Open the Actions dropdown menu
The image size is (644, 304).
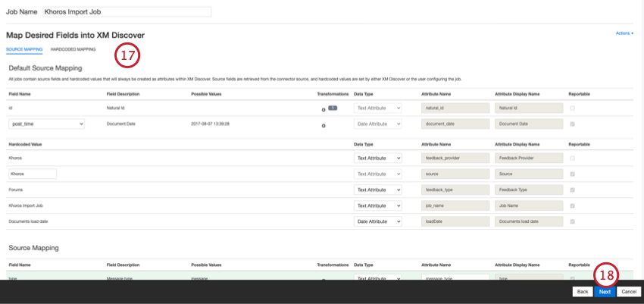pyautogui.click(x=624, y=33)
